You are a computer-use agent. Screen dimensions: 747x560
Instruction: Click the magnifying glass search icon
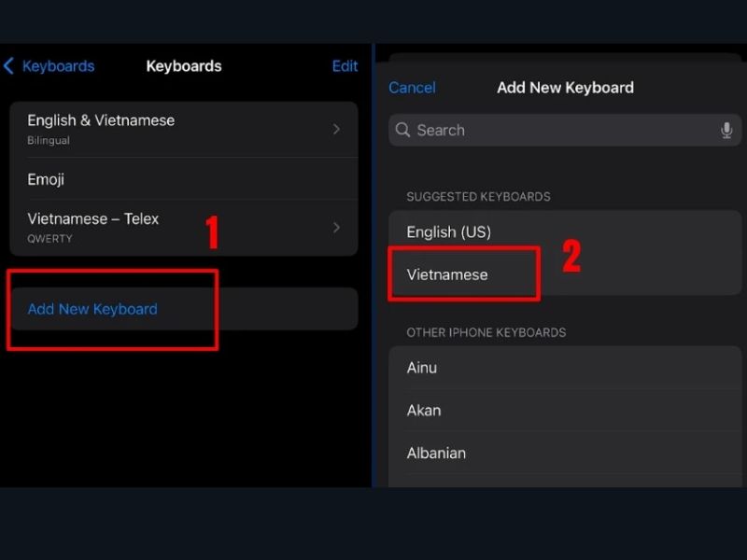(403, 131)
